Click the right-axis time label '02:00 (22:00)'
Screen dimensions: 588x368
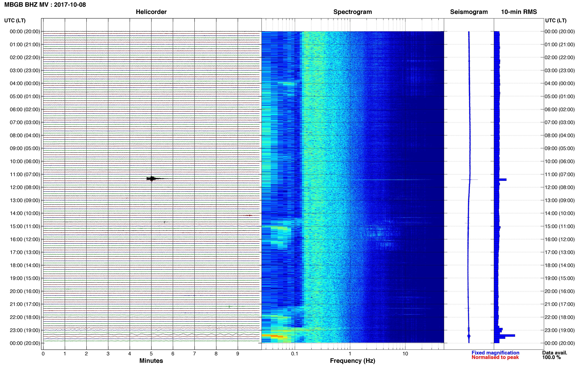point(560,57)
